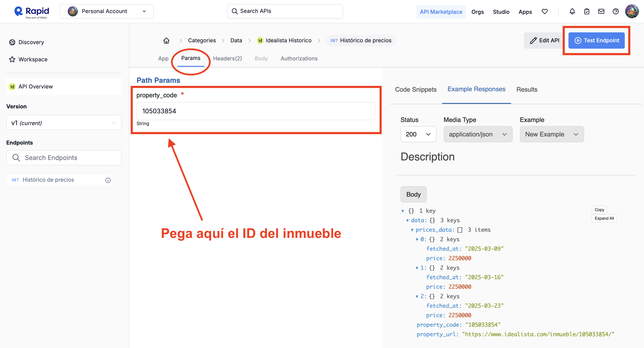Click the magnifier icon in Search APIs
Viewport: 644px width, 348px height.
[x=234, y=11]
